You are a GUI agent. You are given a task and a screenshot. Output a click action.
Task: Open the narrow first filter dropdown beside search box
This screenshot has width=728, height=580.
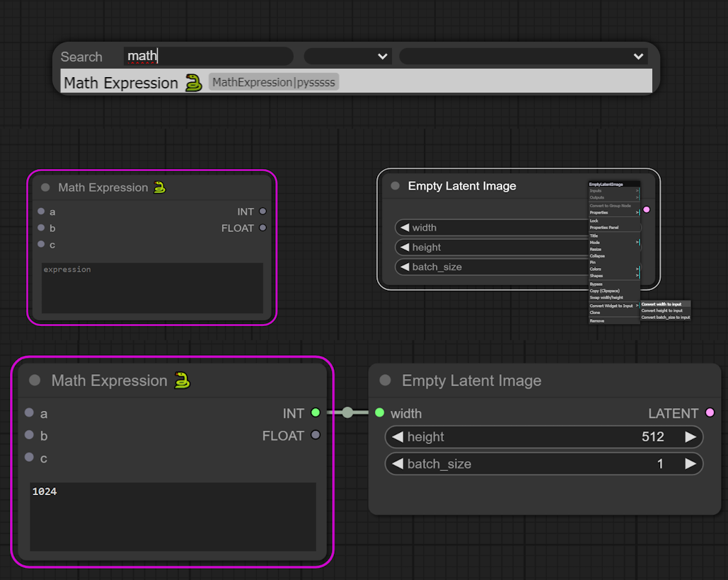[x=347, y=57]
